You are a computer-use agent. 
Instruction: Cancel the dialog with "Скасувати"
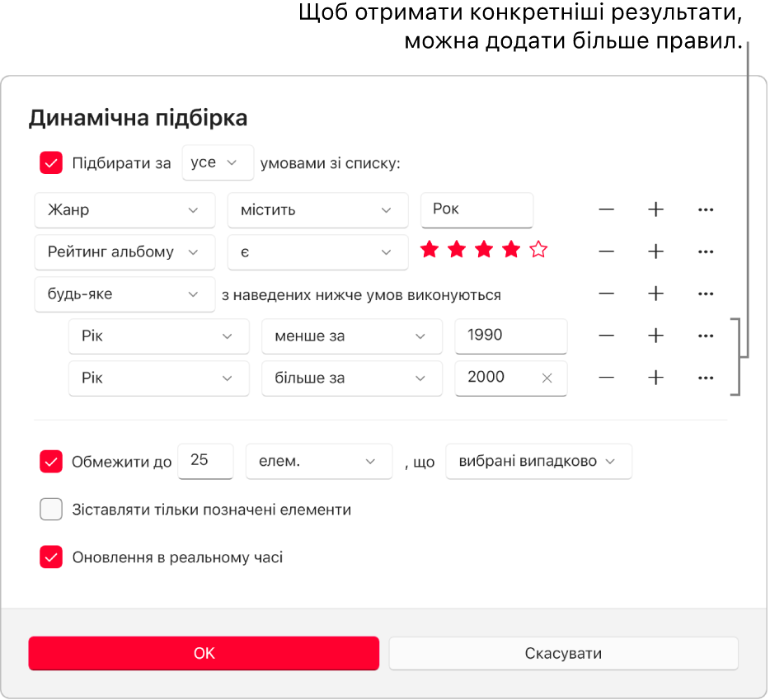pyautogui.click(x=563, y=653)
